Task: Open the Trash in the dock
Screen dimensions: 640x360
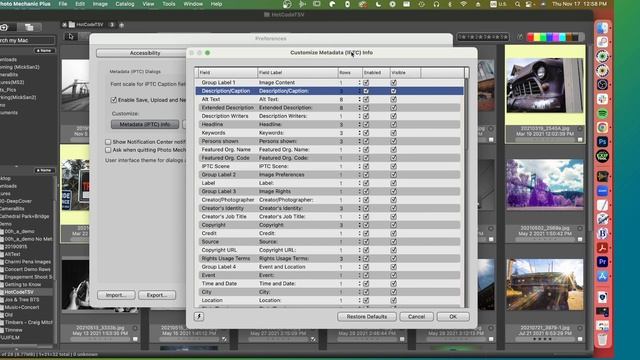Action: (602, 339)
